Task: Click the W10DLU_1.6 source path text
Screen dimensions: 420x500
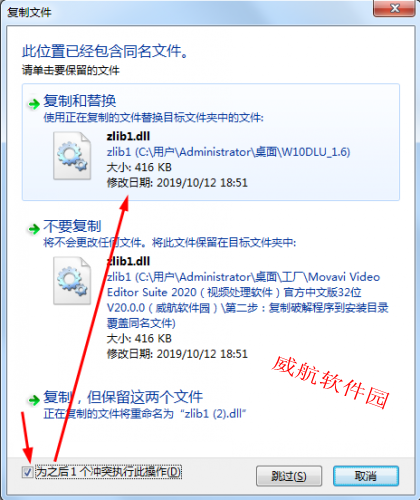Action: (x=228, y=152)
